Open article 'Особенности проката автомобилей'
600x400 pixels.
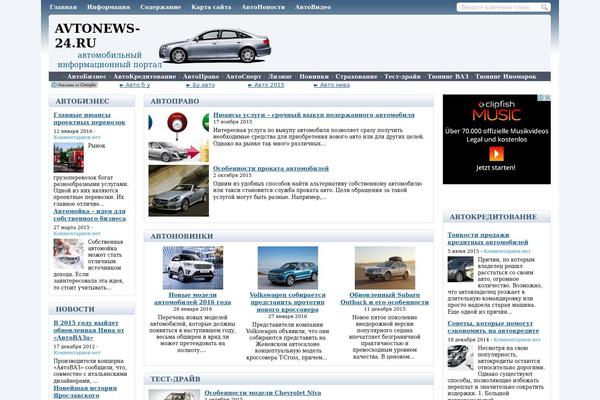(x=271, y=168)
